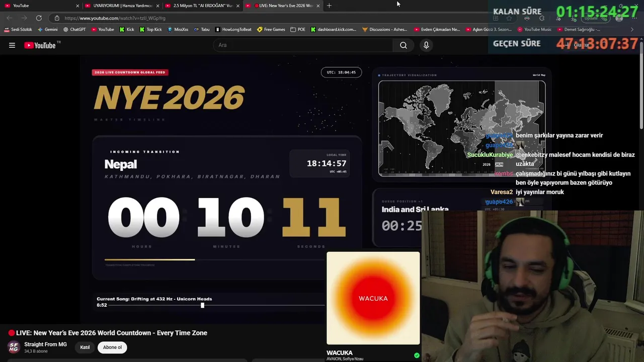
Task: Go back with the browser back arrow
Action: (x=9, y=18)
